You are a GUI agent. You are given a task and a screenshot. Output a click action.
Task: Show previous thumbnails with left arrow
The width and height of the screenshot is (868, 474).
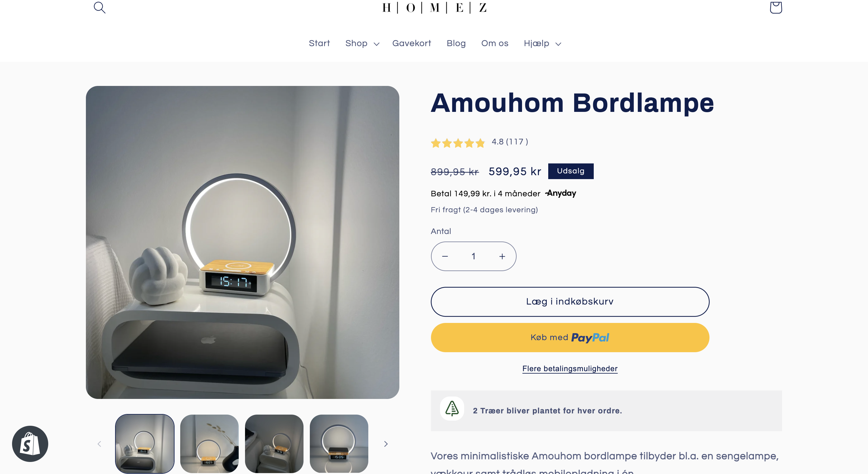pos(99,444)
